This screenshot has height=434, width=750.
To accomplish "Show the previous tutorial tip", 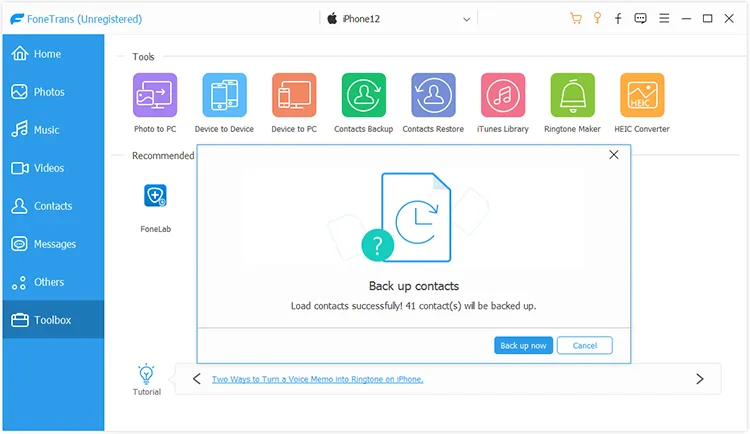I will coord(197,379).
